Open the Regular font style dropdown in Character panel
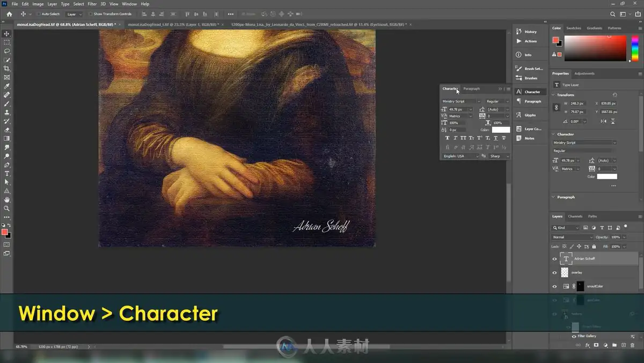Screen dimensions: 644x363 [x=497, y=101]
